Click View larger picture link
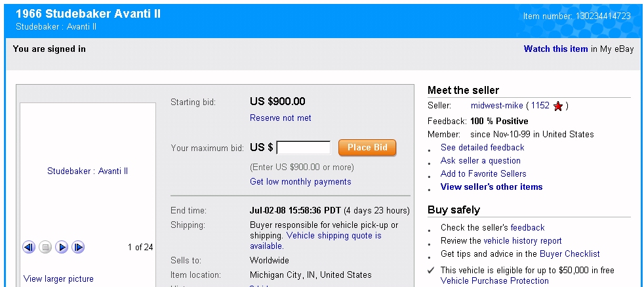 point(58,278)
